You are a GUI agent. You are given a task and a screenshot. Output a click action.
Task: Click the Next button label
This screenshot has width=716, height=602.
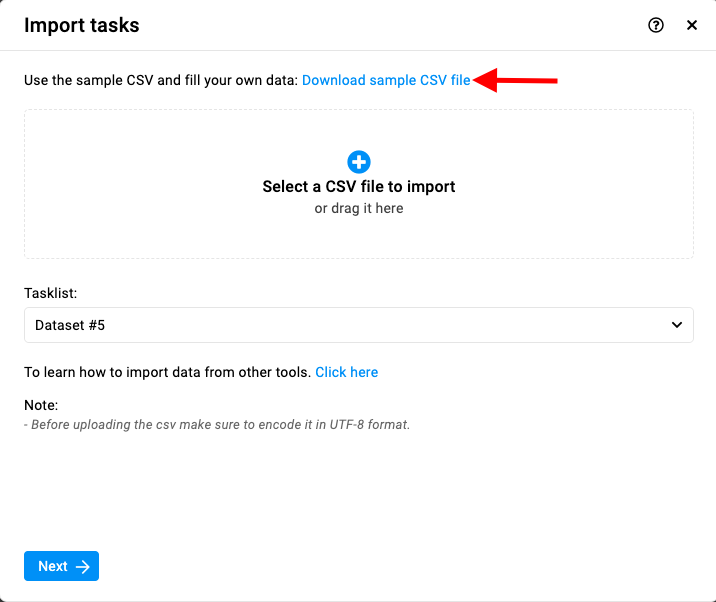coord(53,566)
